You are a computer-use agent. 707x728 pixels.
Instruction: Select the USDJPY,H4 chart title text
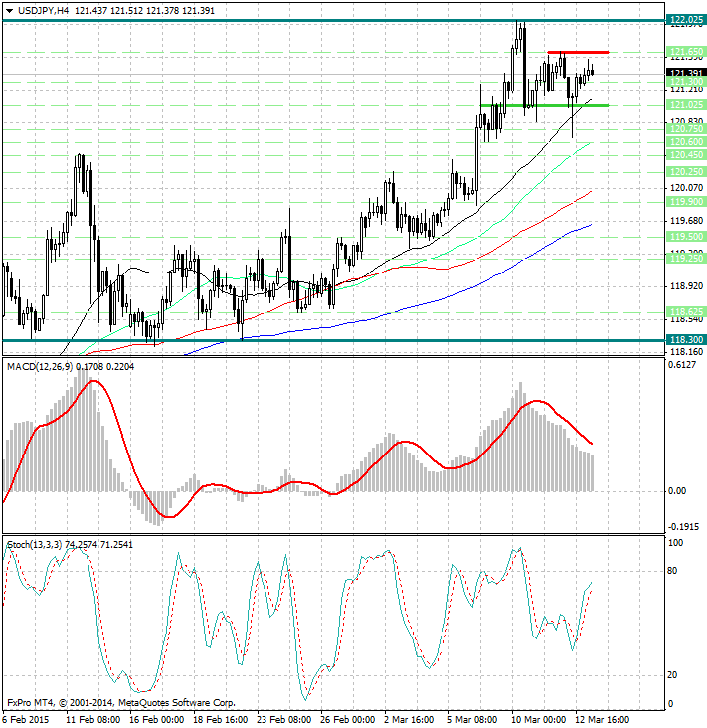coord(43,10)
